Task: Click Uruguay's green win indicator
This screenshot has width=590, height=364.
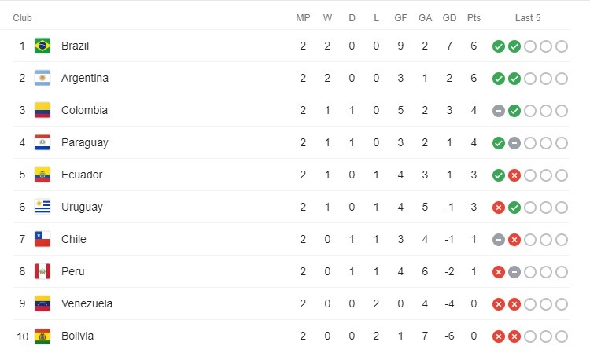Action: click(514, 208)
